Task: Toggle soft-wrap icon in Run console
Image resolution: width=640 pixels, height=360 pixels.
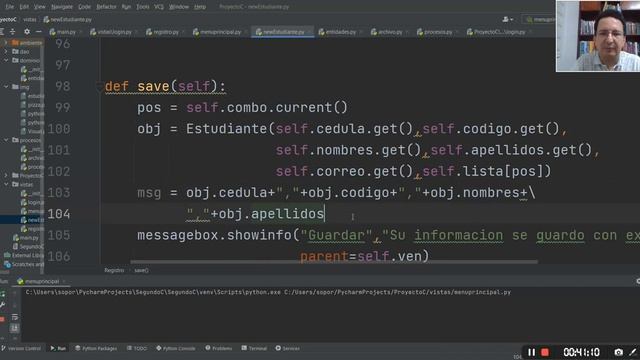Action: coord(15,317)
